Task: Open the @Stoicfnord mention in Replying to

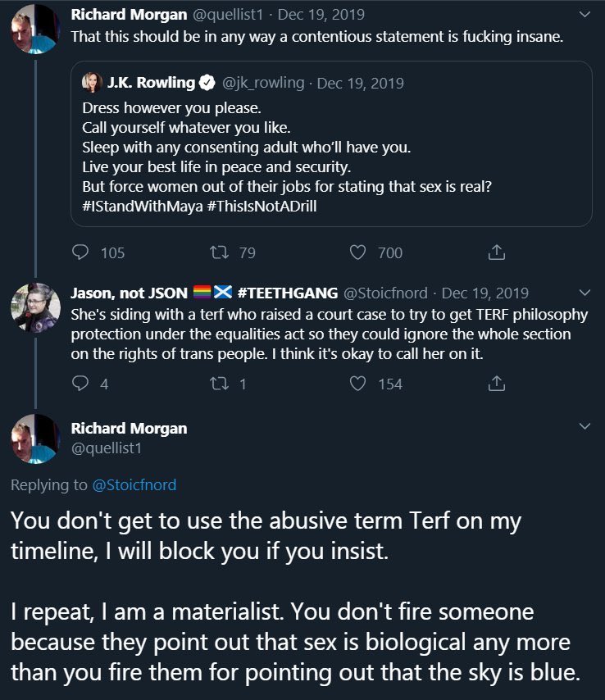Action: (134, 484)
